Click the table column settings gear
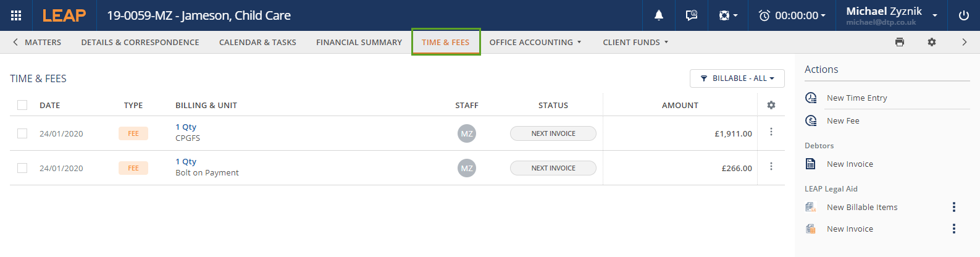This screenshot has width=980, height=257. pos(771,105)
